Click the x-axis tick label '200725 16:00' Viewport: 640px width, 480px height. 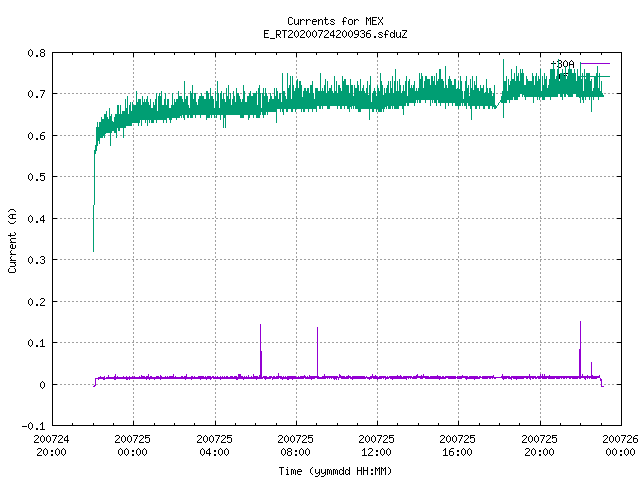(458, 446)
